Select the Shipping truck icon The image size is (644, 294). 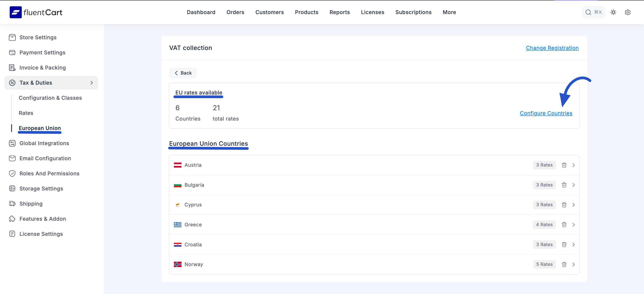coord(12,204)
